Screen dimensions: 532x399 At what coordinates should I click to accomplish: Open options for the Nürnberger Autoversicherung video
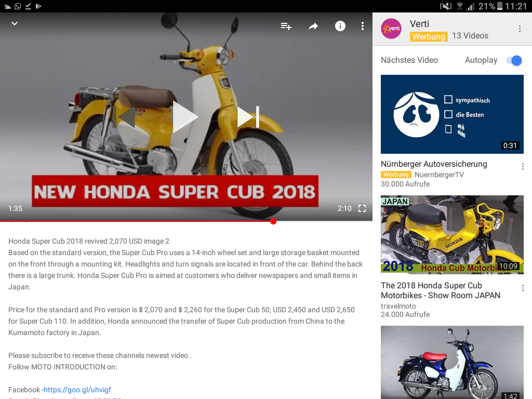[523, 166]
